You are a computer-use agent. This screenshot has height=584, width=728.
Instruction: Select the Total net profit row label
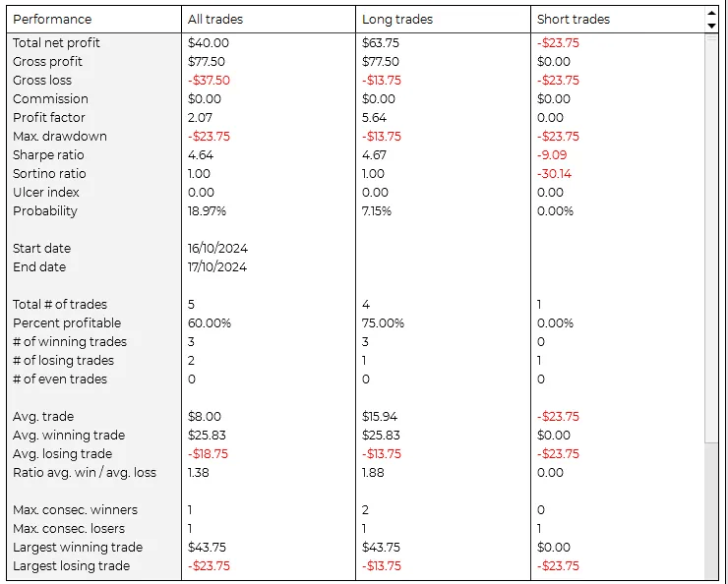point(56,42)
